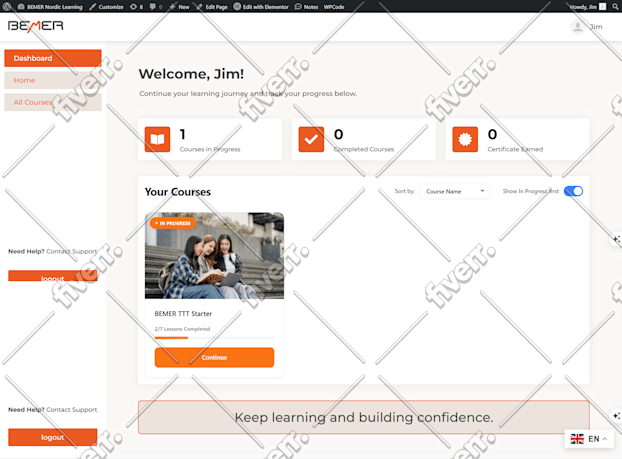Launch Edit with Elementor
The width and height of the screenshot is (622, 459).
click(x=261, y=7)
